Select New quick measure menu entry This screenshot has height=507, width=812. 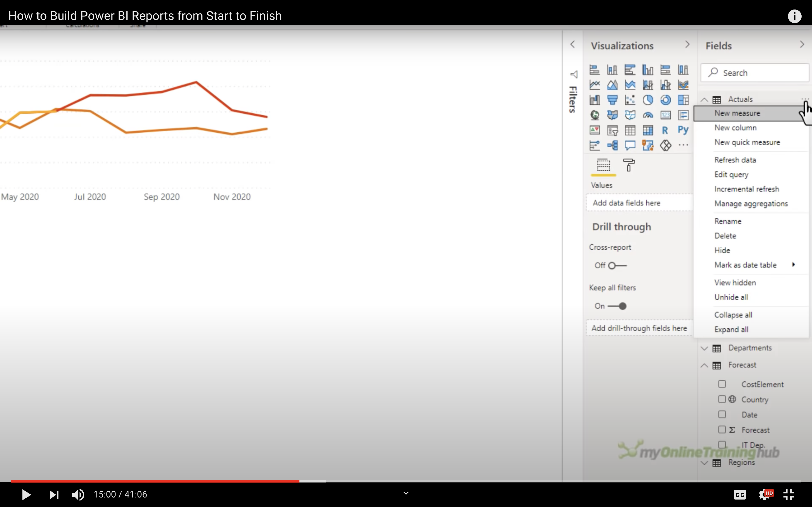(x=747, y=142)
